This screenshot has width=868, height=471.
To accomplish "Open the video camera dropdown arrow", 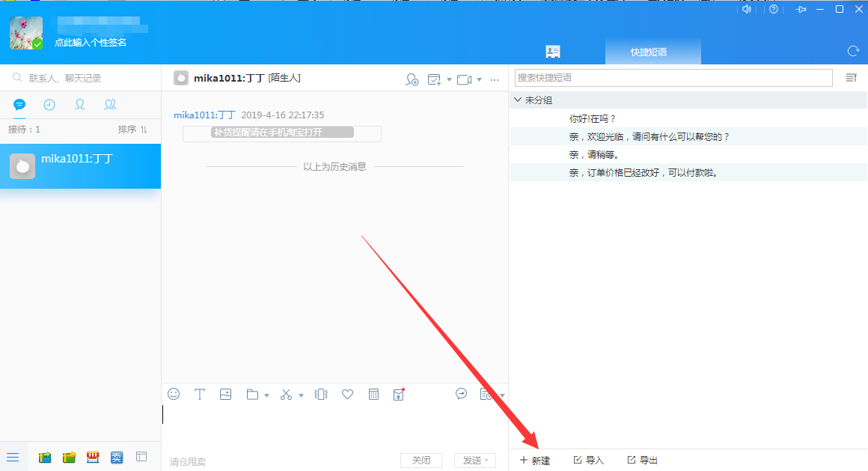I will (480, 80).
